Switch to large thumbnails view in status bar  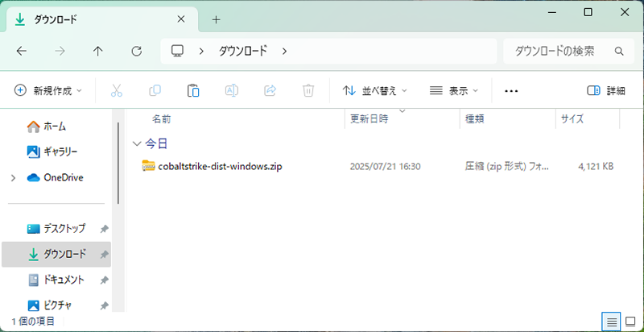(630, 321)
